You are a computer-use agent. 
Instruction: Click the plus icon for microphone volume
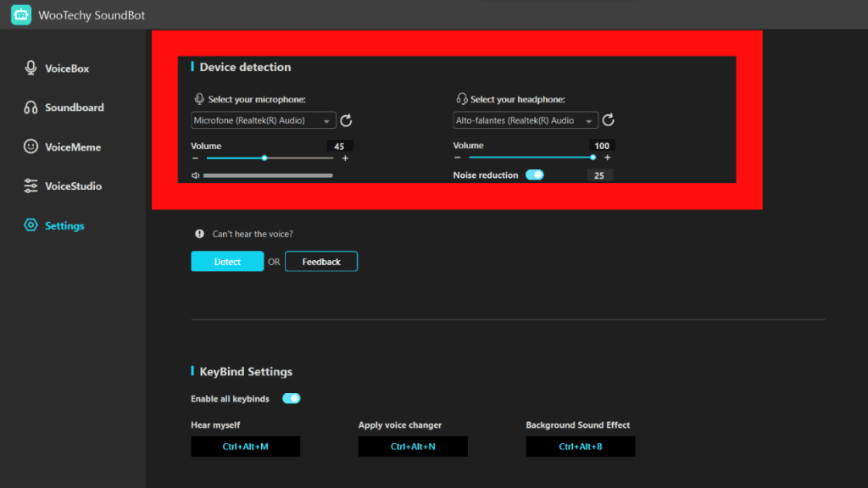pyautogui.click(x=345, y=158)
